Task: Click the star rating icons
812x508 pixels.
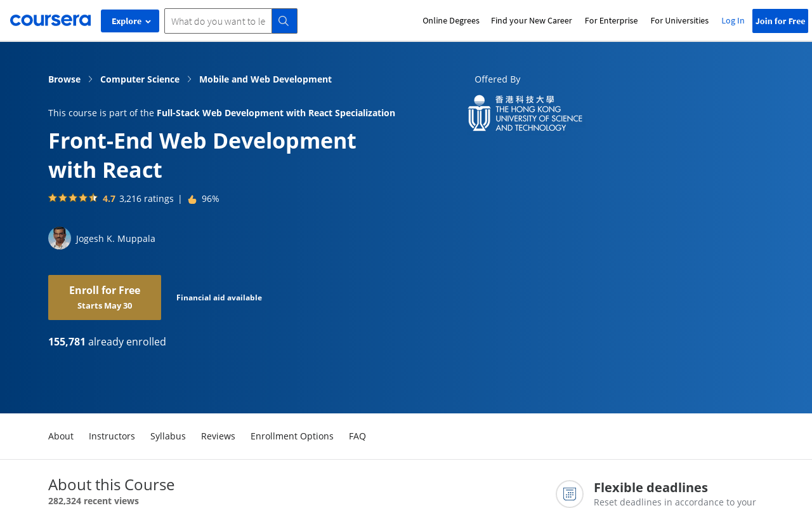Action: [x=73, y=198]
